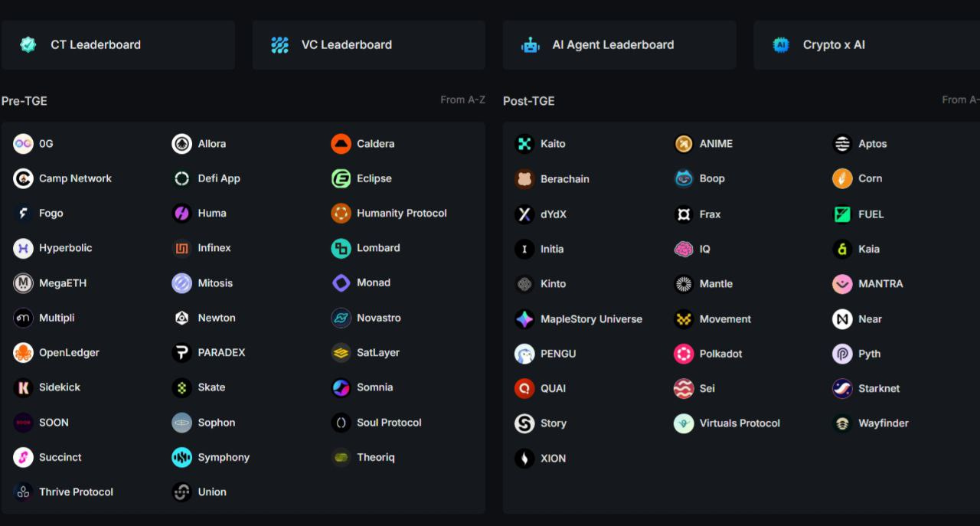The width and height of the screenshot is (980, 526).
Task: Open the Fogo project
Action: point(38,213)
